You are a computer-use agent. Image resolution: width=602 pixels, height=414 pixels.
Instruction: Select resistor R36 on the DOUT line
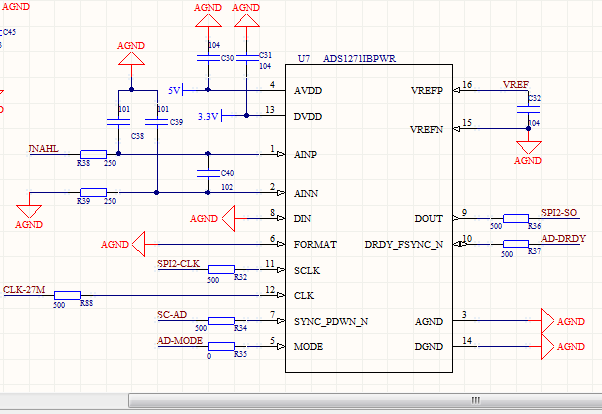pos(516,219)
